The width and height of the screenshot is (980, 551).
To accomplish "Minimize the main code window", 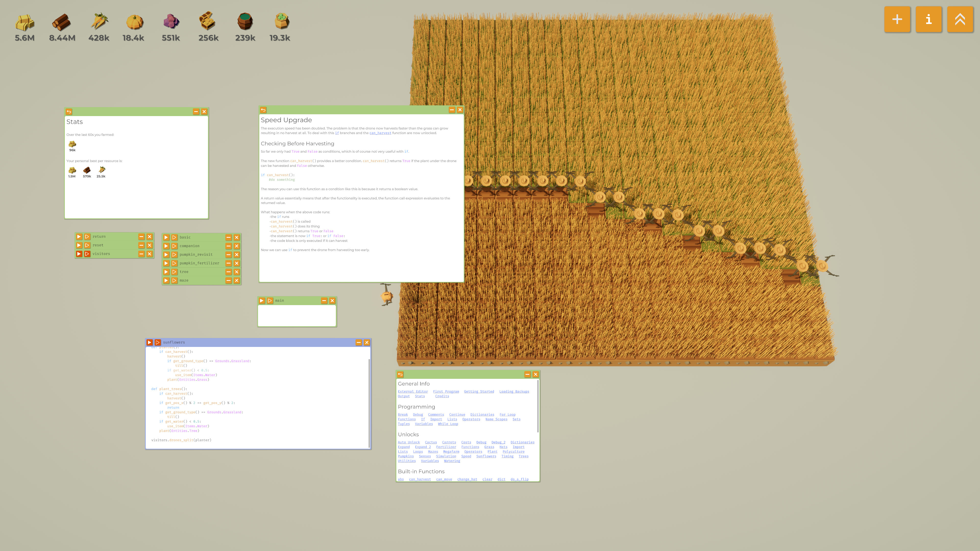I will [x=324, y=300].
